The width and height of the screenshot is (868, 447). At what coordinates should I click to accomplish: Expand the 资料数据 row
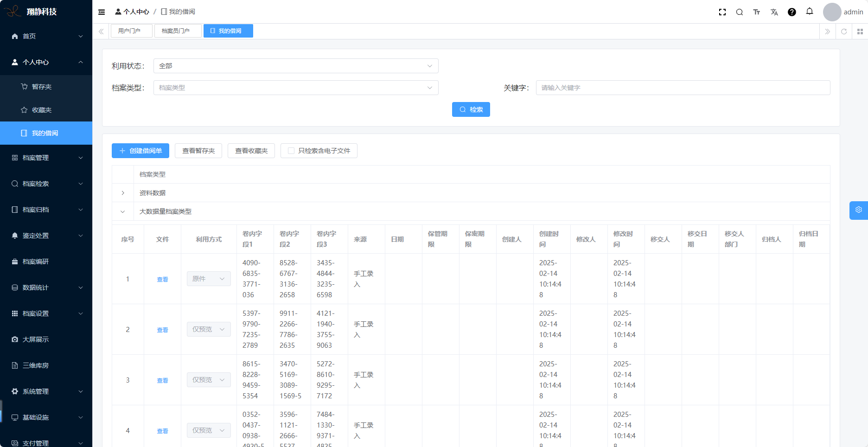(x=123, y=193)
